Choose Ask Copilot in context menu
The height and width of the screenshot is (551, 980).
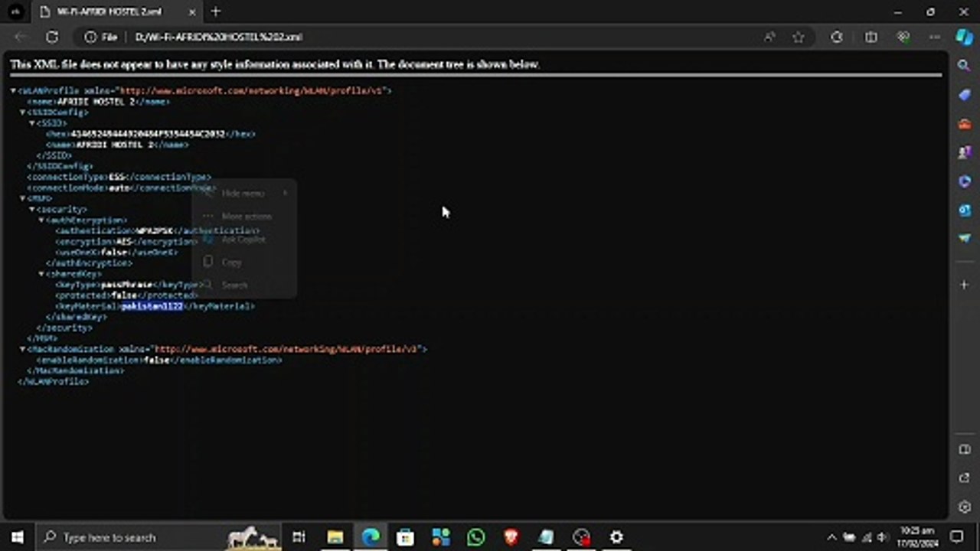pyautogui.click(x=243, y=240)
